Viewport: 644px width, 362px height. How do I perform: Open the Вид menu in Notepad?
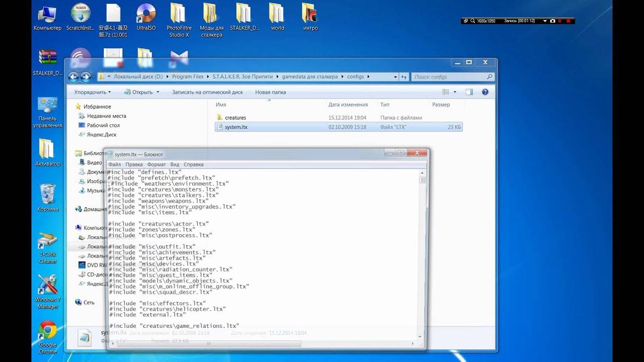tap(175, 164)
